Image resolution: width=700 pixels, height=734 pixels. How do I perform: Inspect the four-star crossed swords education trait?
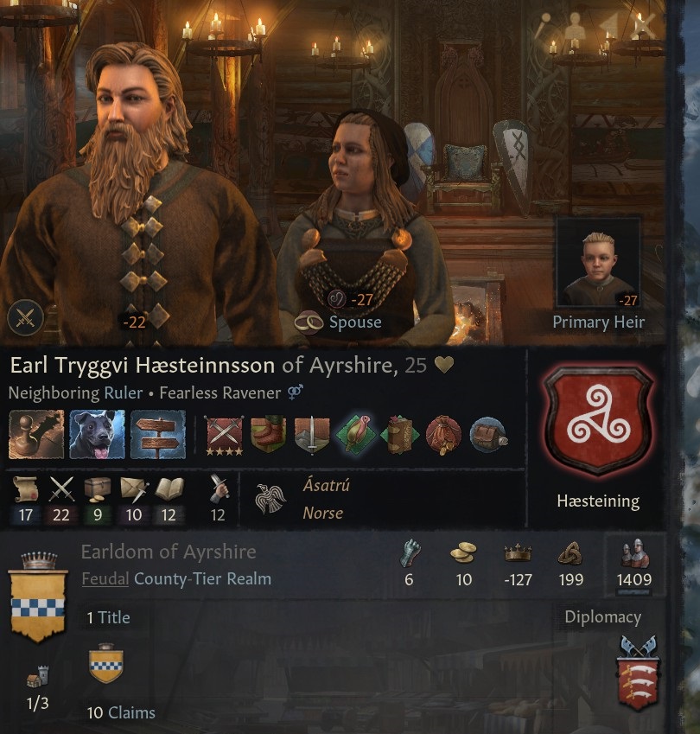(224, 436)
